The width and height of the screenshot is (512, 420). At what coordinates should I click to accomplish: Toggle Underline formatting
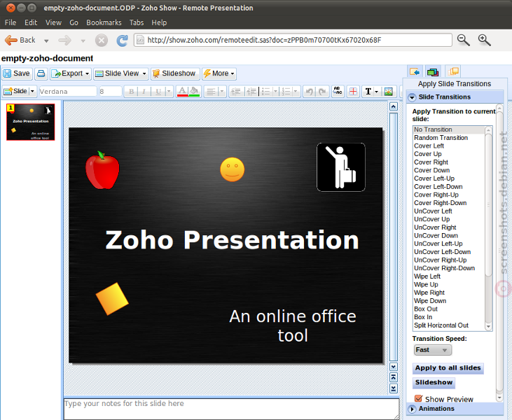pyautogui.click(x=158, y=92)
